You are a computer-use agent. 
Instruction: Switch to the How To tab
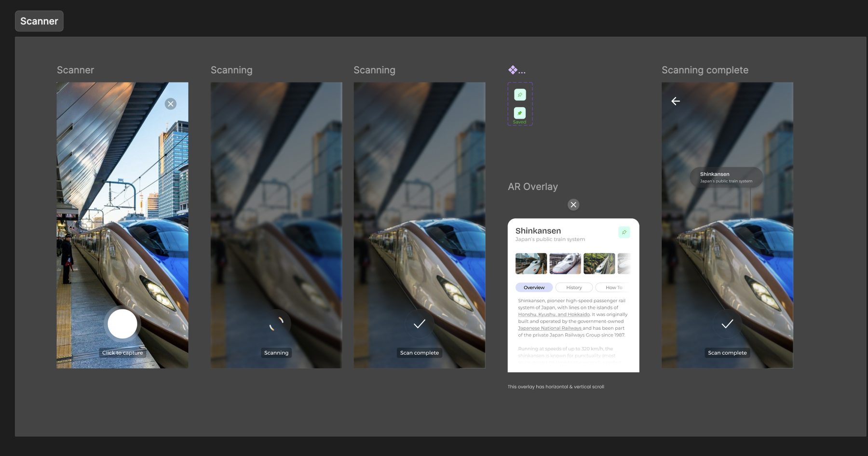613,288
